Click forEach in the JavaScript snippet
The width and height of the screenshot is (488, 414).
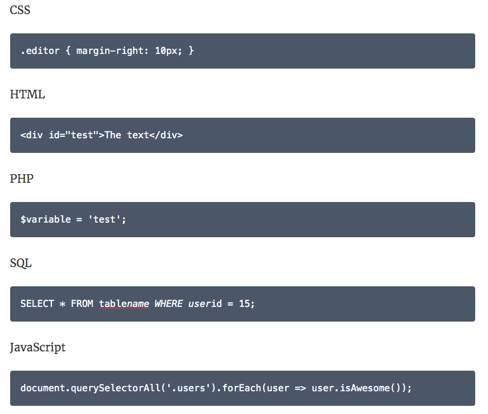[242, 388]
